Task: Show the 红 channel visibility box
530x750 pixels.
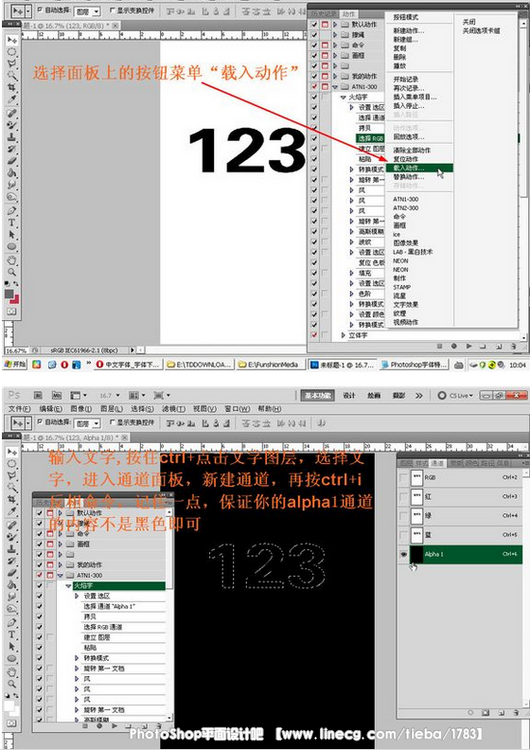Action: [404, 496]
